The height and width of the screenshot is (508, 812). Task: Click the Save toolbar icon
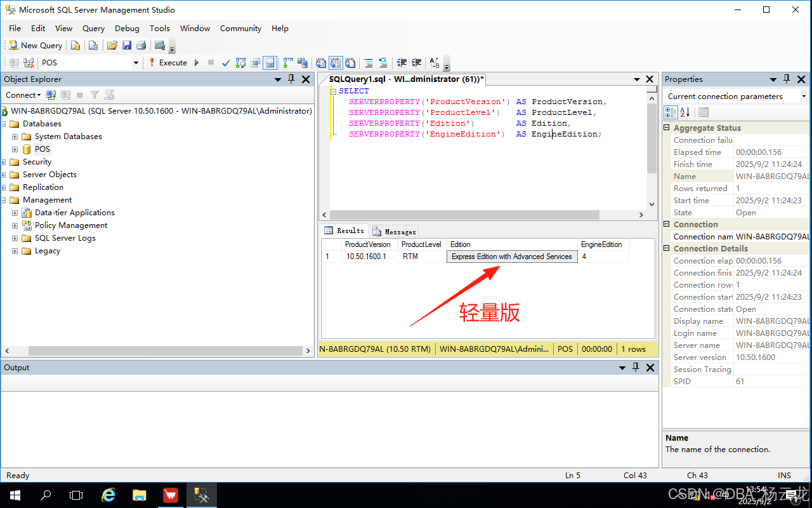coord(128,45)
